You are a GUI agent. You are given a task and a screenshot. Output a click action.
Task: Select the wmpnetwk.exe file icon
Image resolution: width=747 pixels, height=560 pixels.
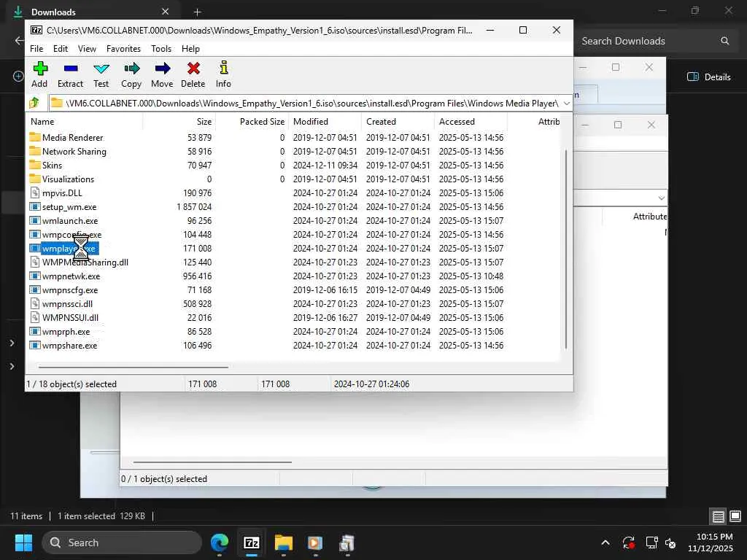click(x=35, y=276)
